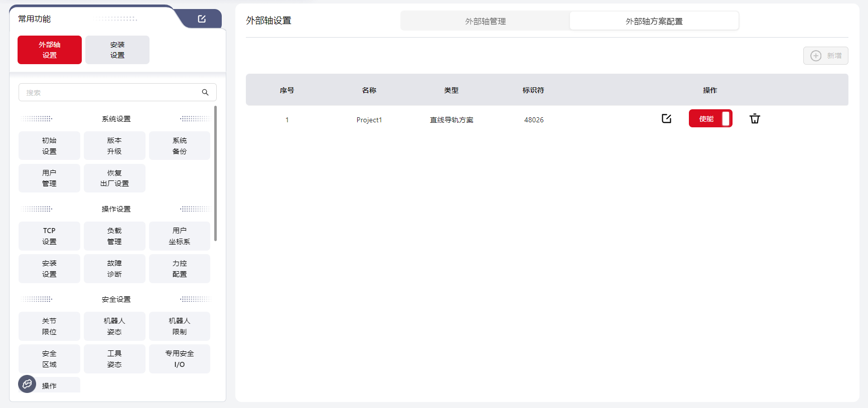Open 故障诊断 fault diagnosis
The image size is (868, 408).
114,269
